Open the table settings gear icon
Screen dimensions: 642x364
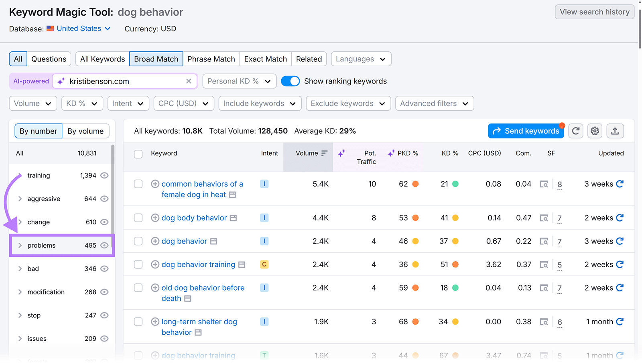point(595,131)
